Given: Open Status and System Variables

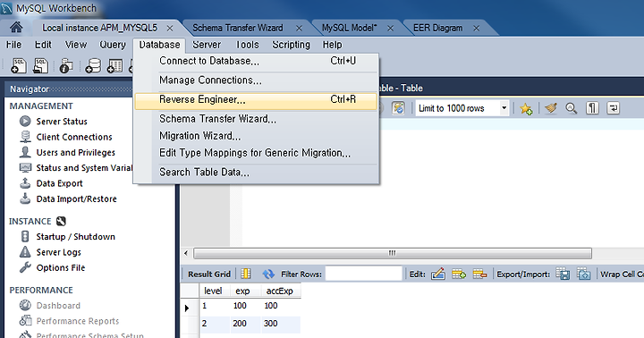Looking at the screenshot, I should click(x=75, y=168).
